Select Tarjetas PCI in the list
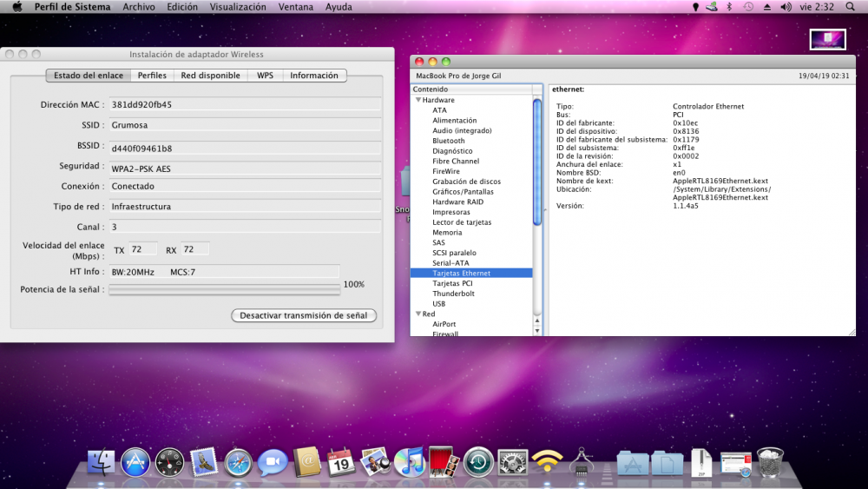This screenshot has width=868, height=489. click(x=452, y=283)
